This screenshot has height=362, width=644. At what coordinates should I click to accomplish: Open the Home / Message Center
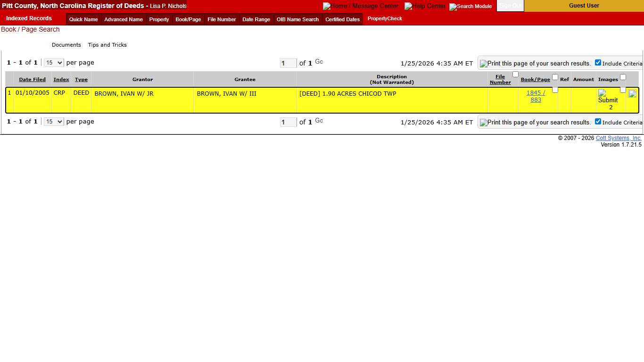(360, 6)
